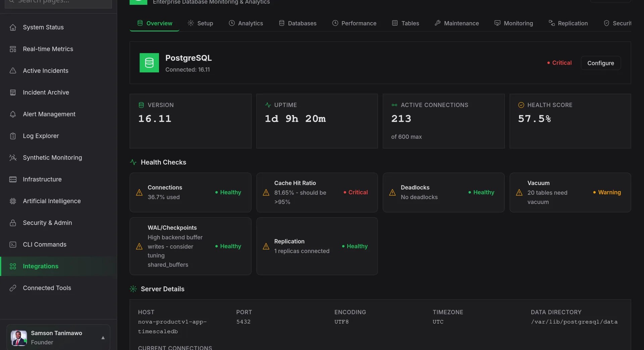Click Synthetic Monitoring icon

click(x=13, y=158)
